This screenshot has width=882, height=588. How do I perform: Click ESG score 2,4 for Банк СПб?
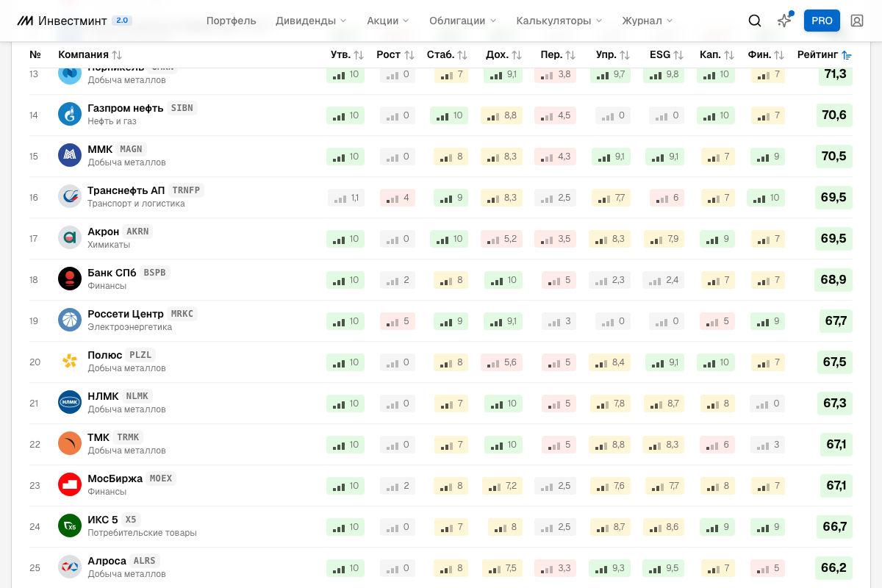tap(664, 280)
